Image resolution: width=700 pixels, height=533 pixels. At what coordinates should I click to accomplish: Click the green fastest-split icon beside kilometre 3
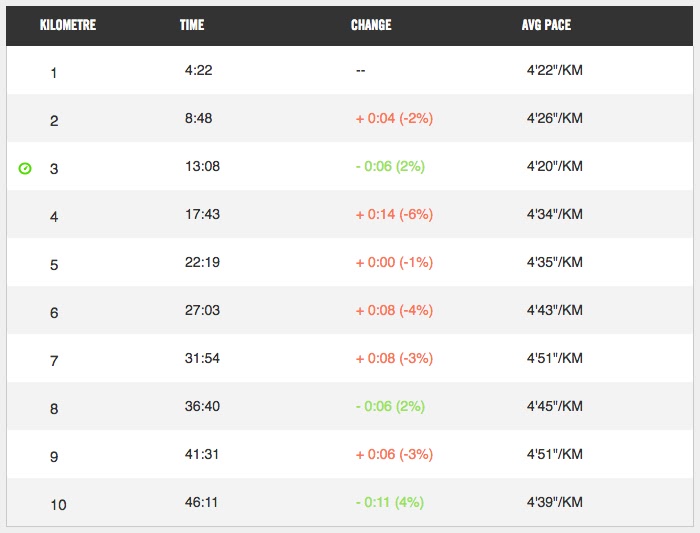(25, 168)
